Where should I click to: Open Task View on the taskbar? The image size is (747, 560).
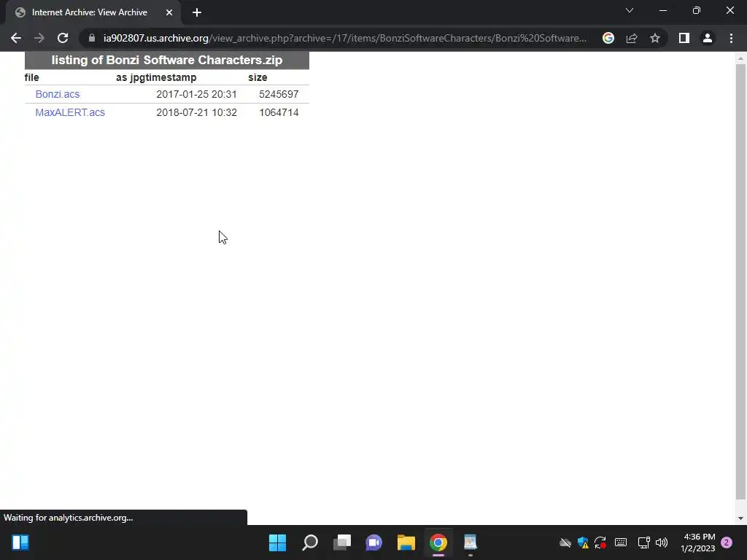tap(341, 542)
